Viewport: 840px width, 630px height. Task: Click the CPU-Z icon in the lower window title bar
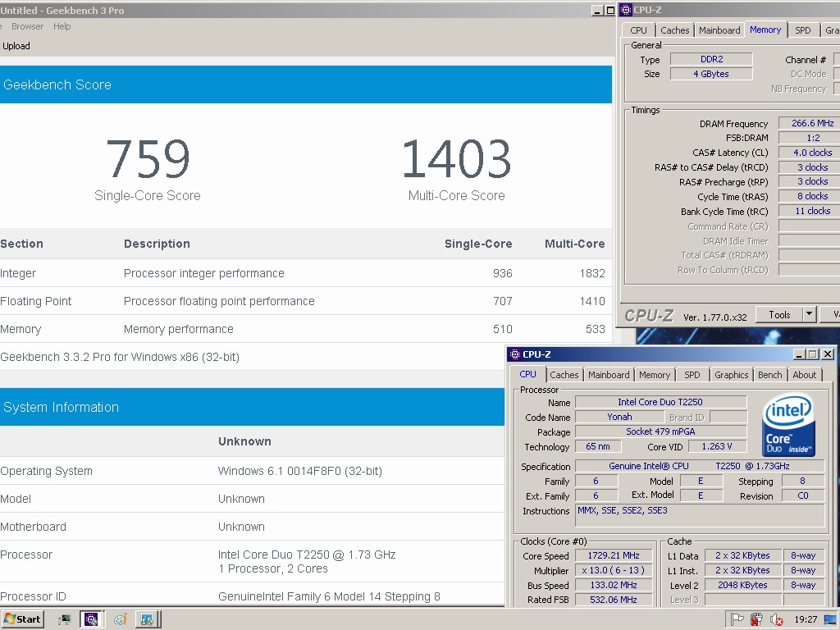515,354
